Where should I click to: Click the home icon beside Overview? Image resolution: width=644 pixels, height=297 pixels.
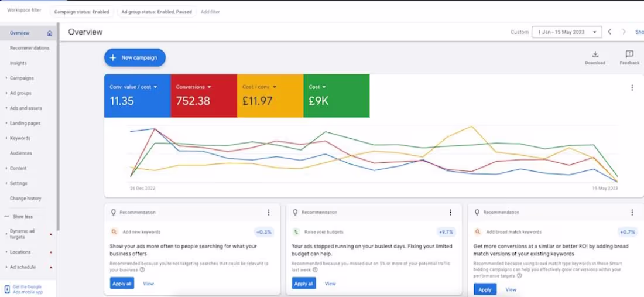[50, 33]
